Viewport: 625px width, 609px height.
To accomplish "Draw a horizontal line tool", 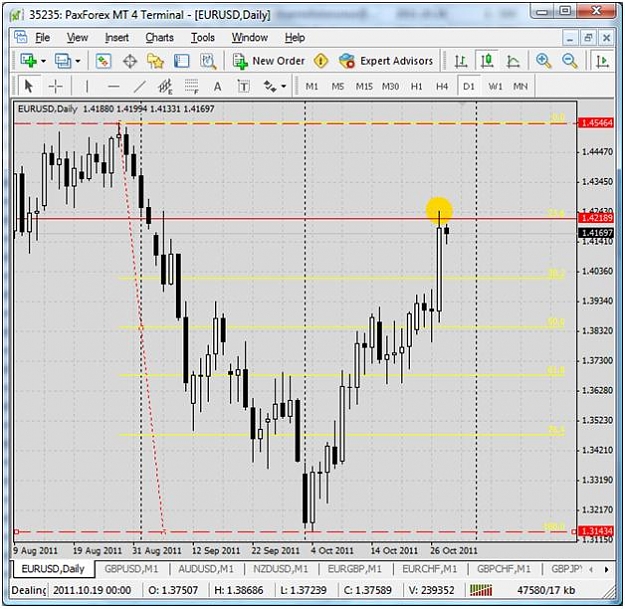I will coord(114,86).
